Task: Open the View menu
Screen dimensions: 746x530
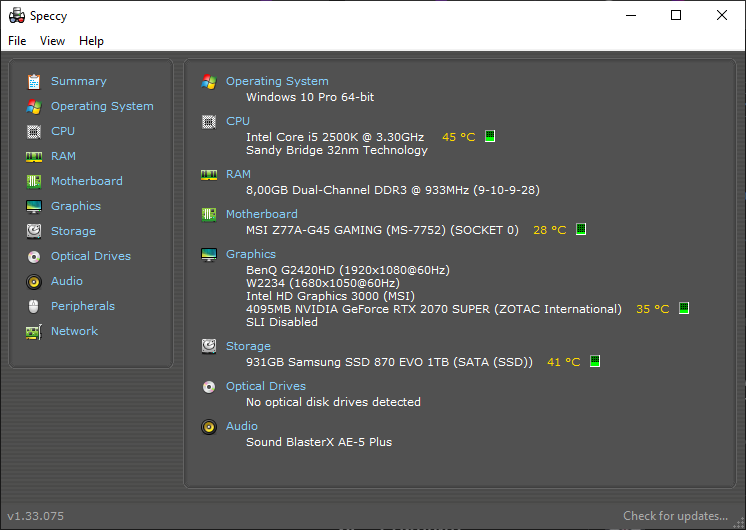Action: click(x=52, y=41)
